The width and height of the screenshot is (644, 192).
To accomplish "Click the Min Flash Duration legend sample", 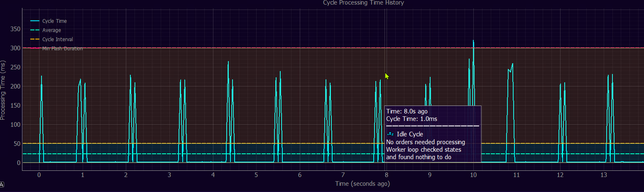I will (x=35, y=49).
